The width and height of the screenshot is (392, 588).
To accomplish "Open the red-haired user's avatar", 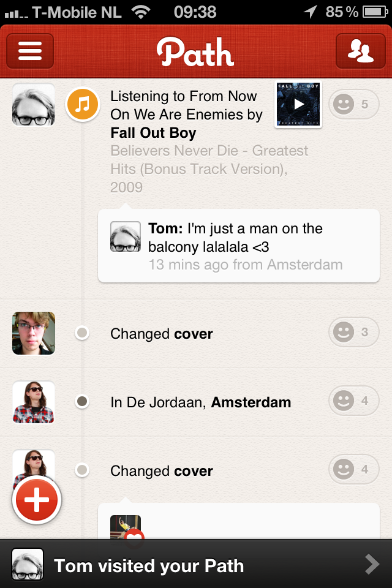I will coord(34,333).
